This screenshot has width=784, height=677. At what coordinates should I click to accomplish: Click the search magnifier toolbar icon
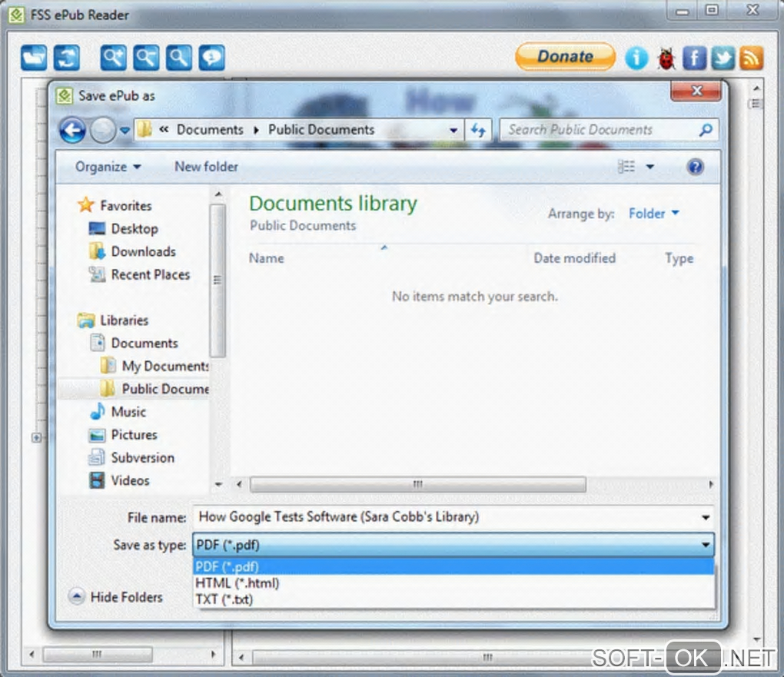pyautogui.click(x=179, y=58)
